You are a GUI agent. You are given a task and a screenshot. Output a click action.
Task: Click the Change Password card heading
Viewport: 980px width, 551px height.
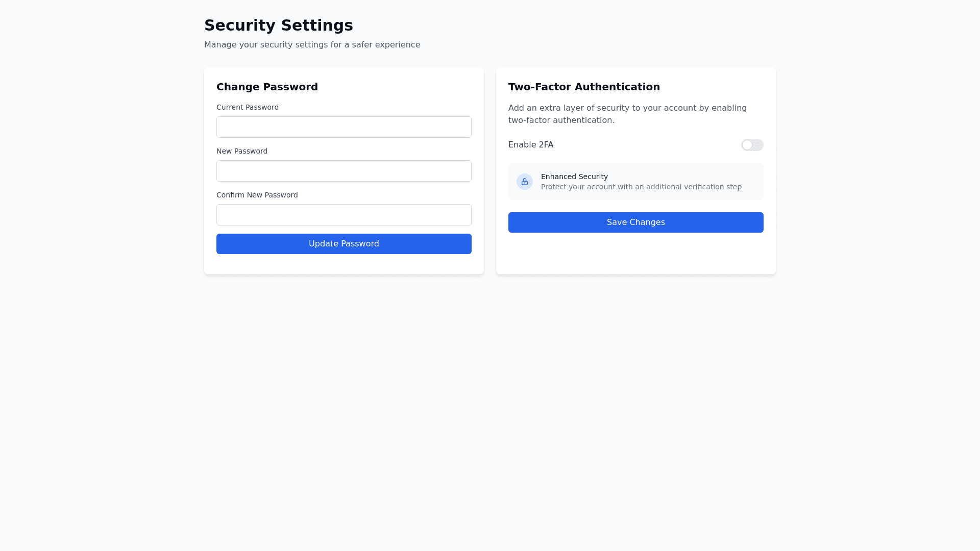(267, 87)
